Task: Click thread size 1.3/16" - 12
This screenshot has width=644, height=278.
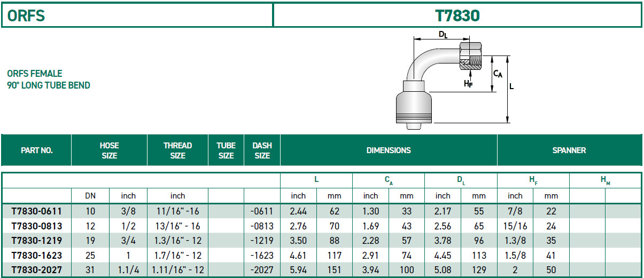Action: pyautogui.click(x=177, y=241)
